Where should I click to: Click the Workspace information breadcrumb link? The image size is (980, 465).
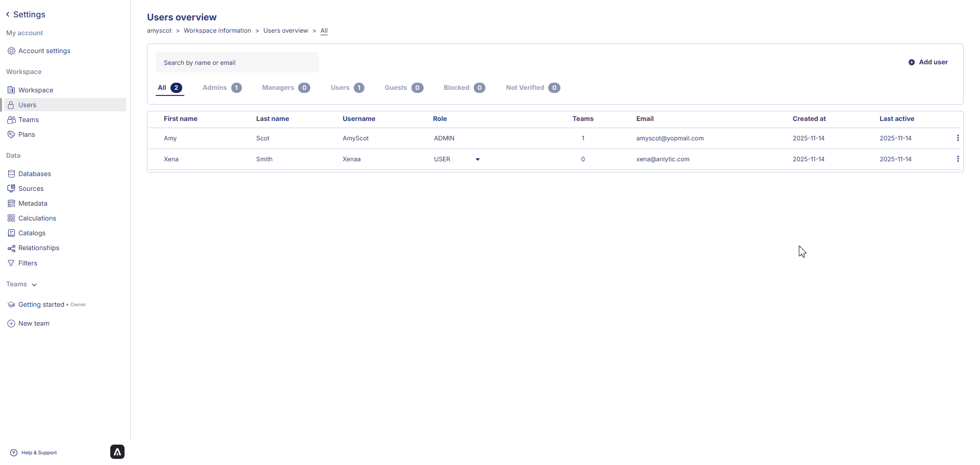(x=217, y=31)
